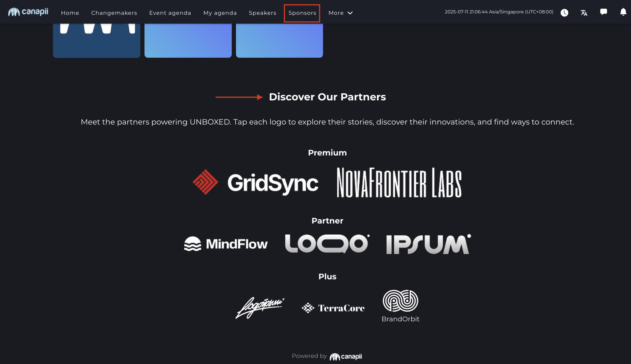Expand the More menu dropdown
This screenshot has height=364, width=631.
pos(340,13)
